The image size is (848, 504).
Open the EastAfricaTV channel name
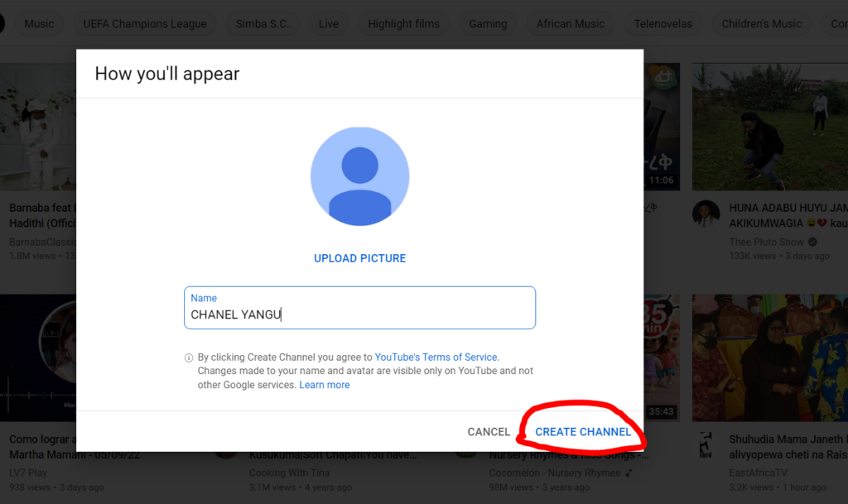click(x=759, y=473)
